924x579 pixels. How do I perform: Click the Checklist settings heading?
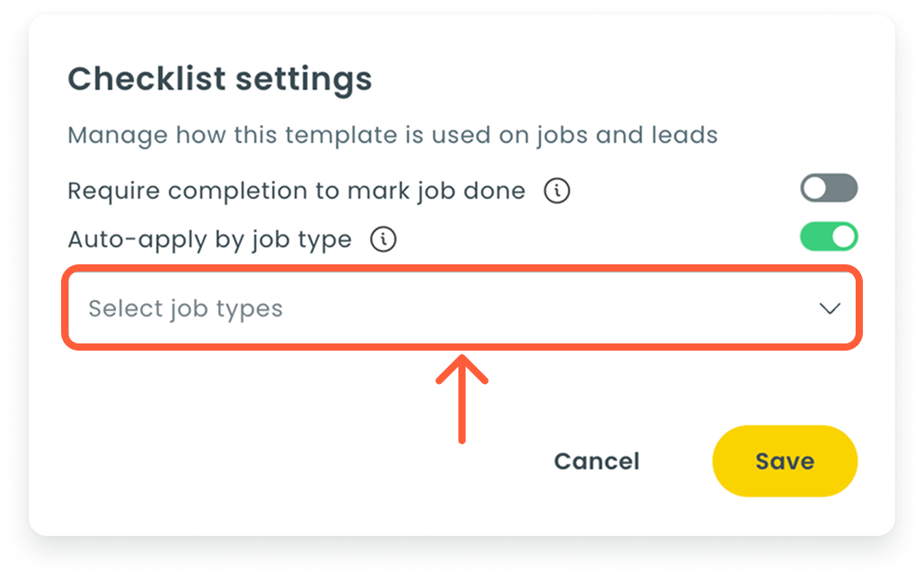click(x=219, y=79)
